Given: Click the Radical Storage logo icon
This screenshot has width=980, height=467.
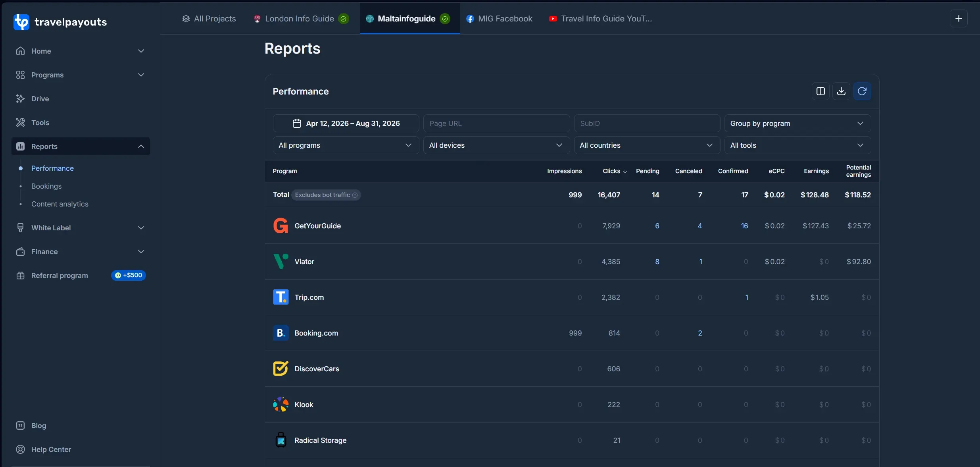Looking at the screenshot, I should click(x=281, y=440).
